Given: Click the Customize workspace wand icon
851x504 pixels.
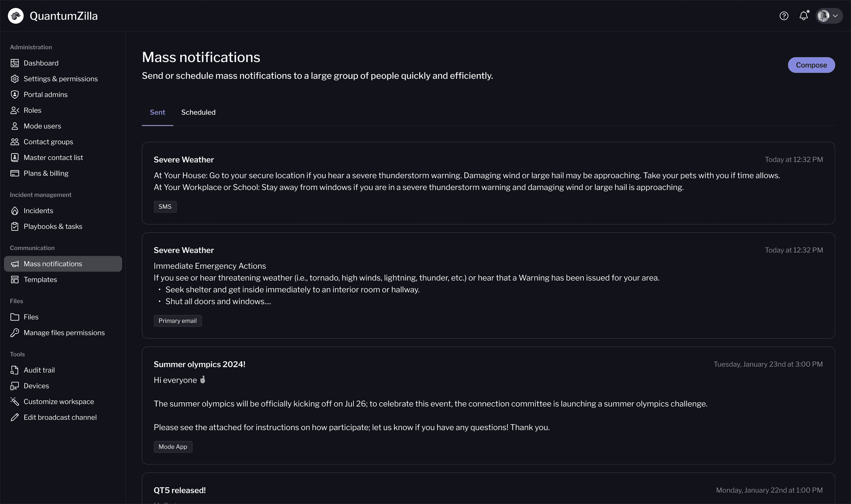Looking at the screenshot, I should 15,402.
